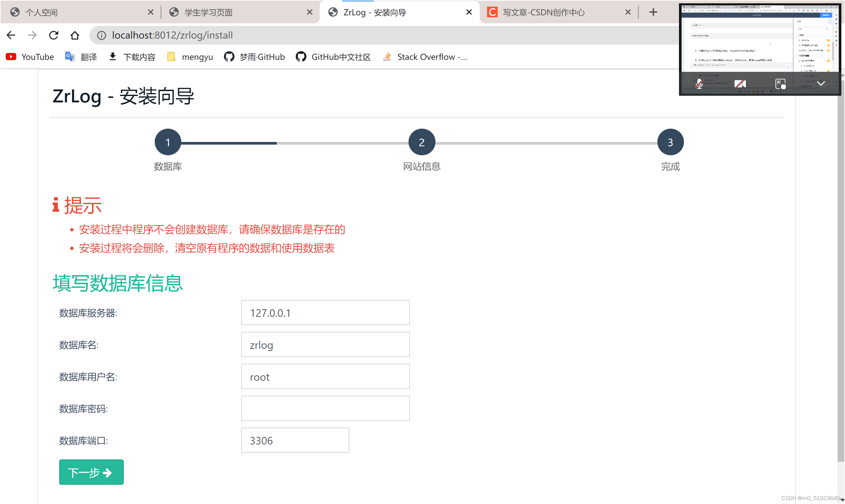845x504 pixels.
Task: Click the browser back arrow
Action: [11, 35]
